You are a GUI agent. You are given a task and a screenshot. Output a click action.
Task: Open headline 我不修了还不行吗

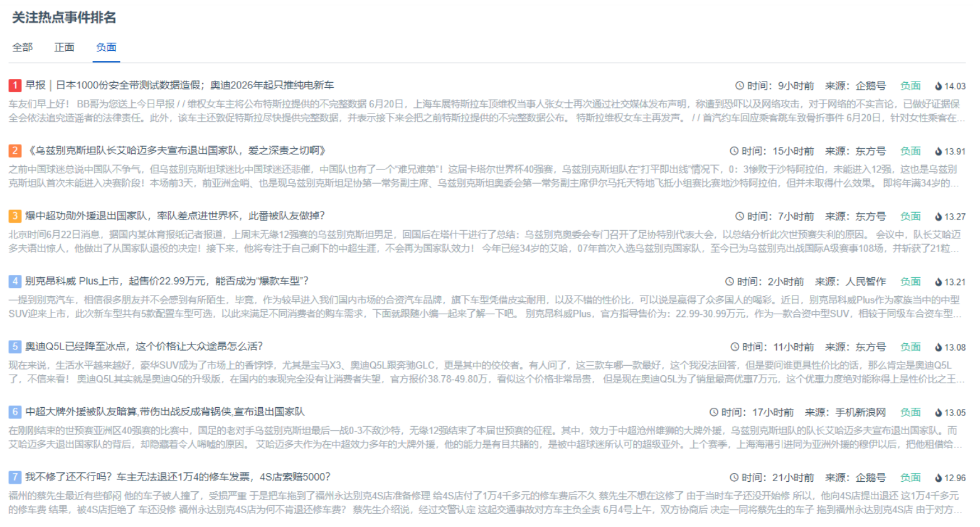coord(178,477)
